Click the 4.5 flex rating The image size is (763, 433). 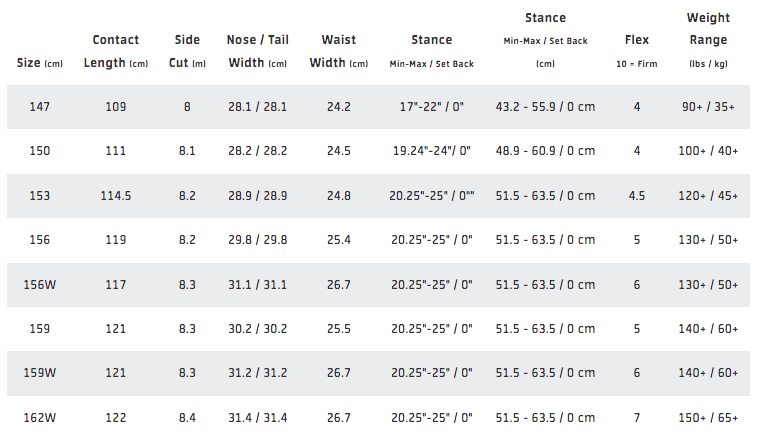[636, 195]
